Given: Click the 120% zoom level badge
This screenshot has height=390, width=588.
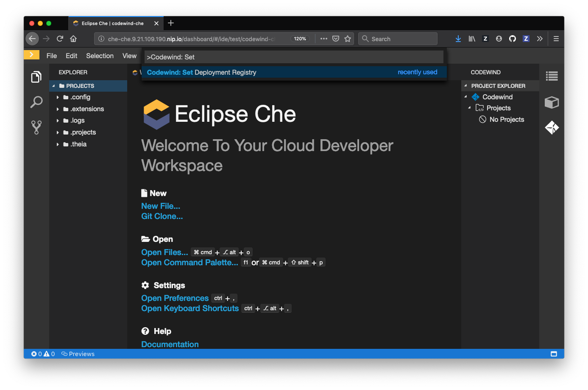Looking at the screenshot, I should 300,39.
